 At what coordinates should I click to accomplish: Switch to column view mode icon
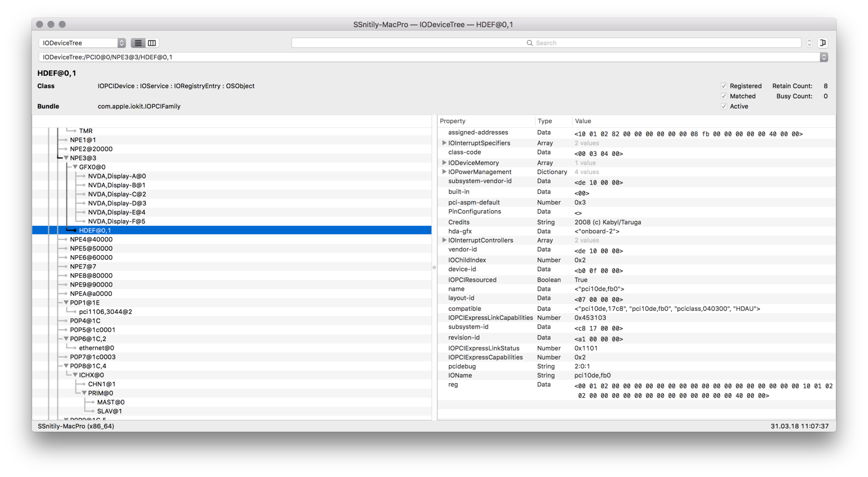(x=152, y=43)
